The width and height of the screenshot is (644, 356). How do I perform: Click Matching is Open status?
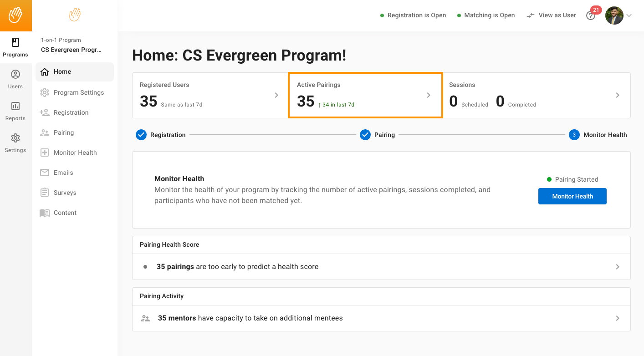click(x=486, y=15)
